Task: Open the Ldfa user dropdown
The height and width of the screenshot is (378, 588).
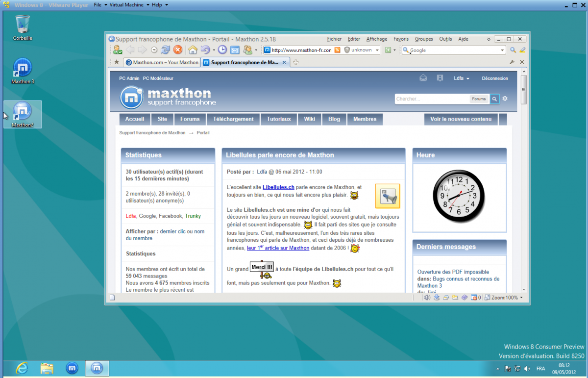Action: coord(462,78)
